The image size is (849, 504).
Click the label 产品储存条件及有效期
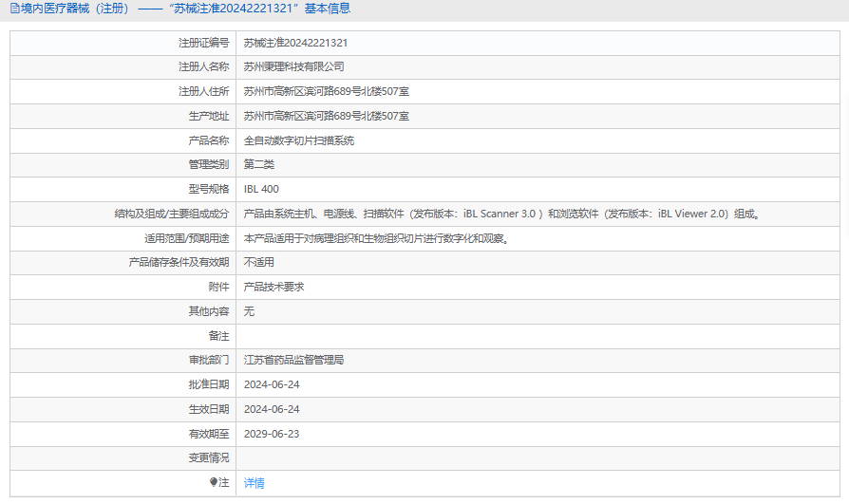pos(179,263)
